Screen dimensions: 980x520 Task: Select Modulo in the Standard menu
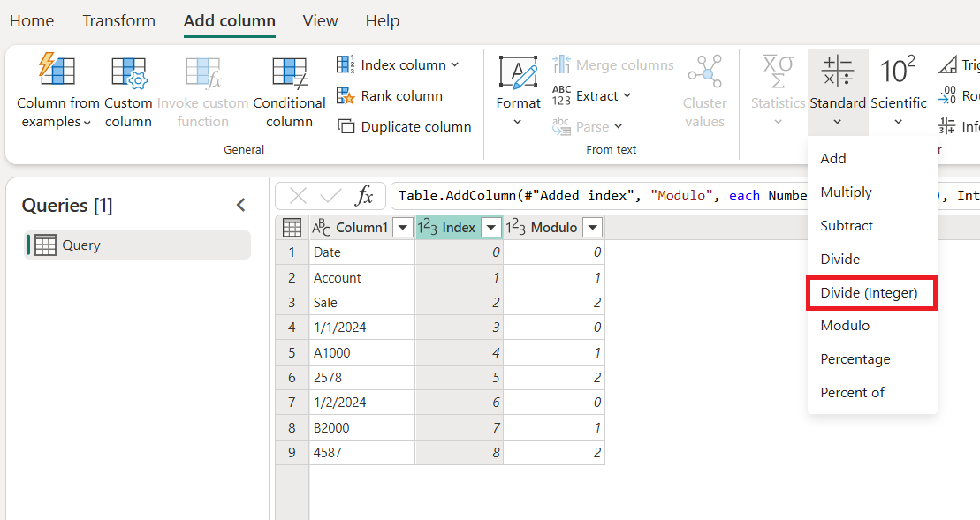pos(845,326)
